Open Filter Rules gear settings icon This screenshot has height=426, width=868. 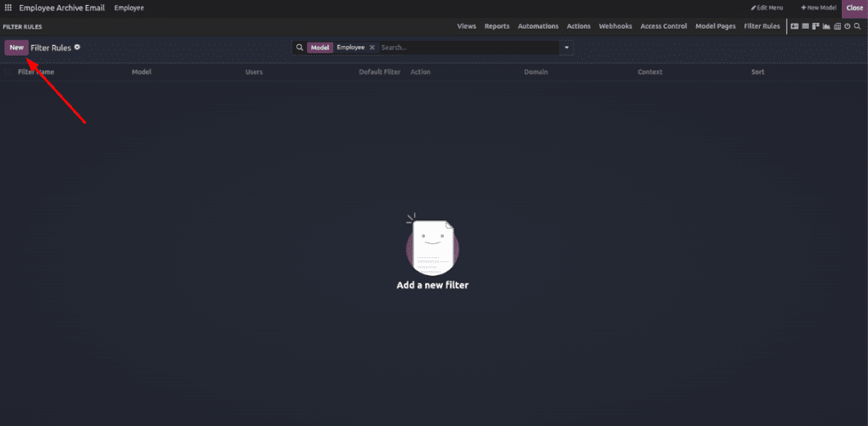click(77, 47)
